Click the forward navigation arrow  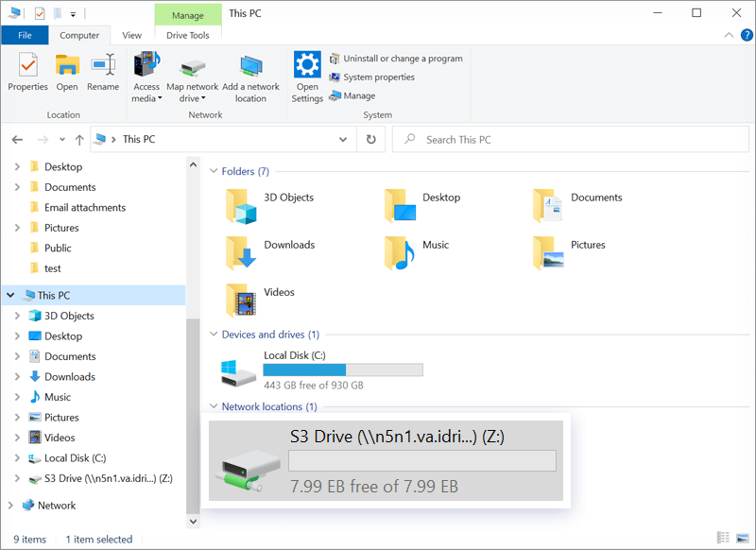tap(43, 140)
